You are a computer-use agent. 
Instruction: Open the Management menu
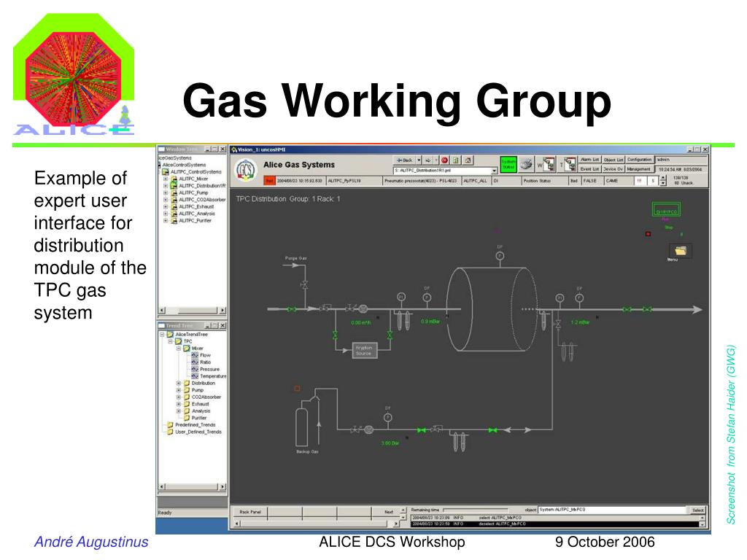639,169
